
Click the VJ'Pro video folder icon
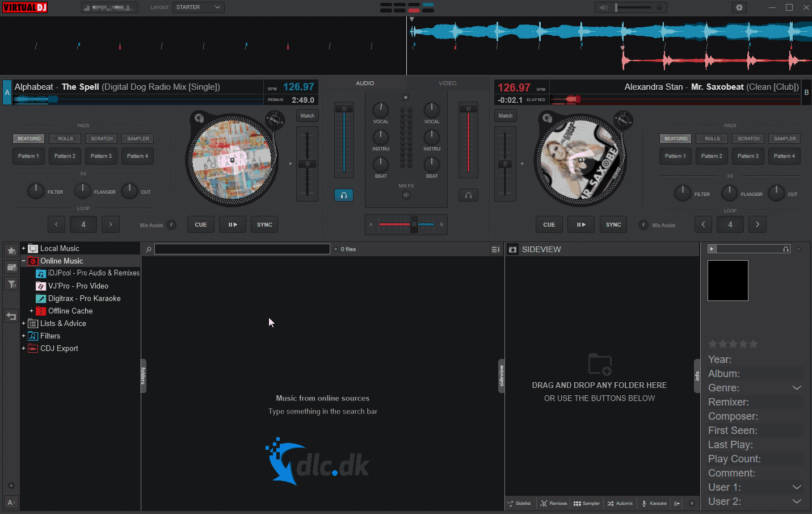point(41,286)
